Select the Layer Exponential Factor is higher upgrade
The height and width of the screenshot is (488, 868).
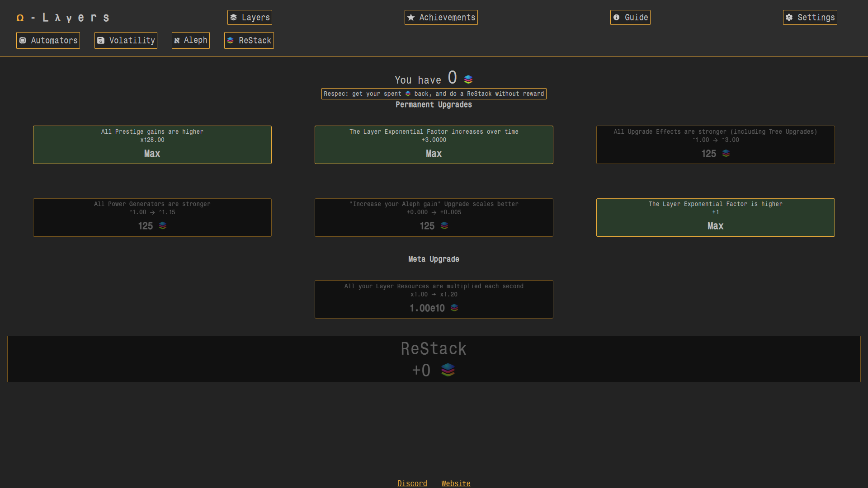coord(715,218)
